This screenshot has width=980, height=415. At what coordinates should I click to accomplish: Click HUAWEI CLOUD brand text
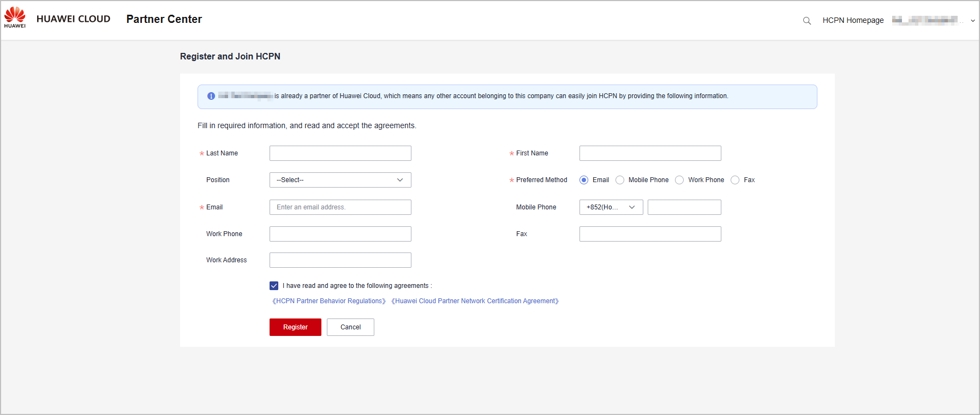pyautogui.click(x=73, y=19)
